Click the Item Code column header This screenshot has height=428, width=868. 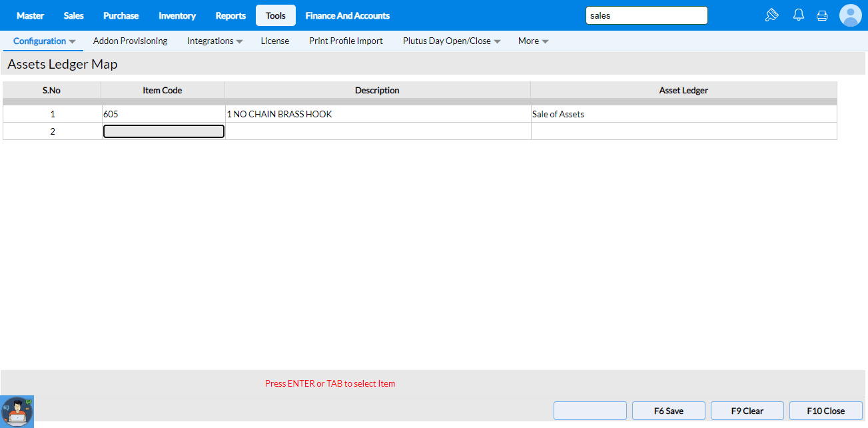coord(163,90)
